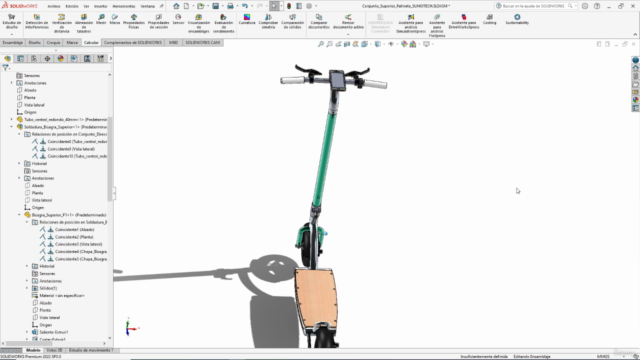Open the Estudio de movimiento 1 tab
640x360 pixels.
[91, 350]
